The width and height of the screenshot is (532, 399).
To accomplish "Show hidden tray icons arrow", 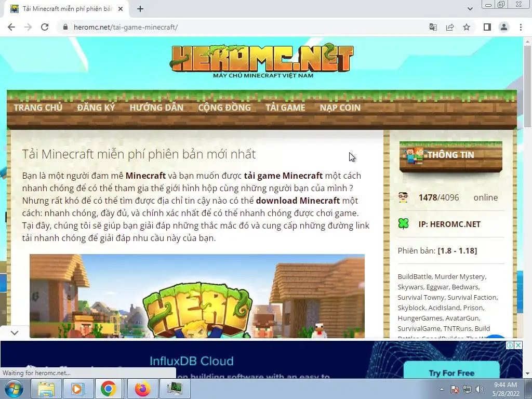I will [x=442, y=389].
